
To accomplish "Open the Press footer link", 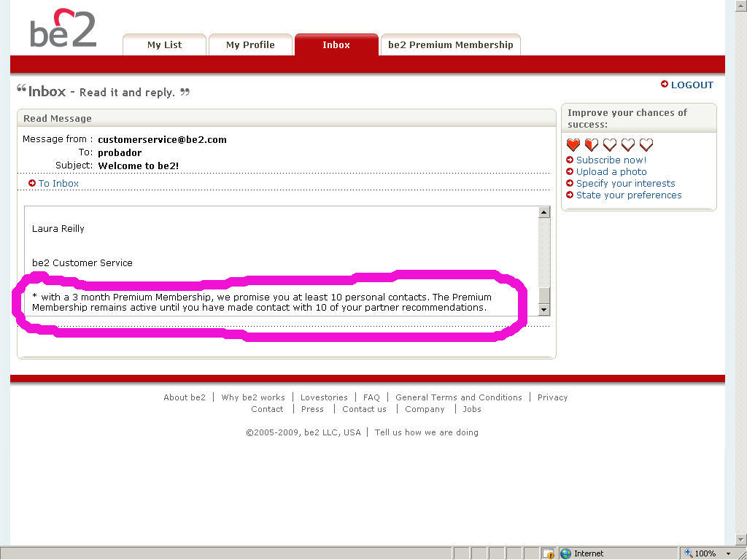I will [x=312, y=409].
